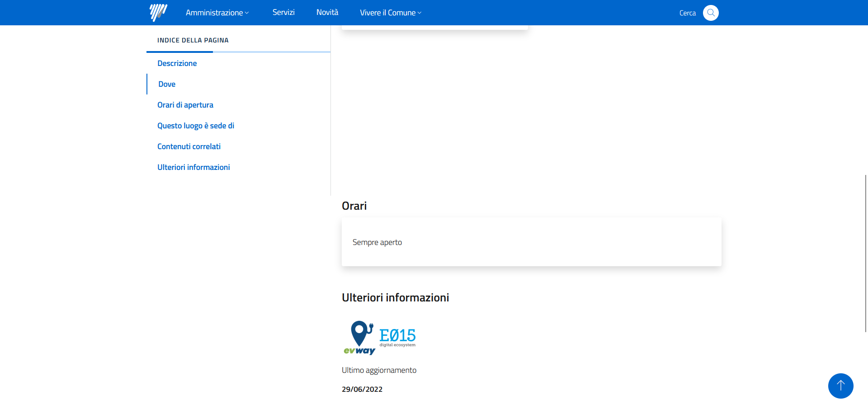Click the page index reading progress bar
The image size is (868, 409).
pos(238,52)
